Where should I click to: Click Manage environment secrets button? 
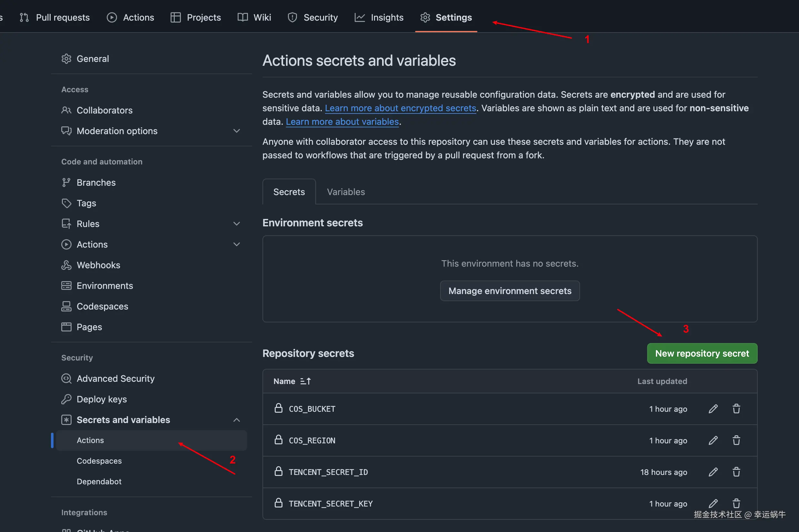pyautogui.click(x=509, y=291)
